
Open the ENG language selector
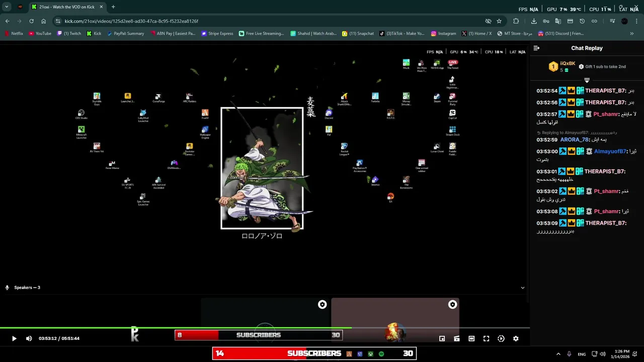click(x=582, y=354)
